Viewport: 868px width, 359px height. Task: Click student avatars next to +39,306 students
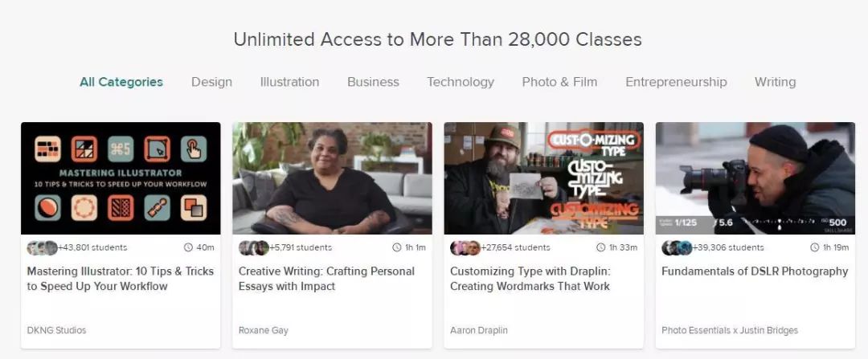pos(677,248)
